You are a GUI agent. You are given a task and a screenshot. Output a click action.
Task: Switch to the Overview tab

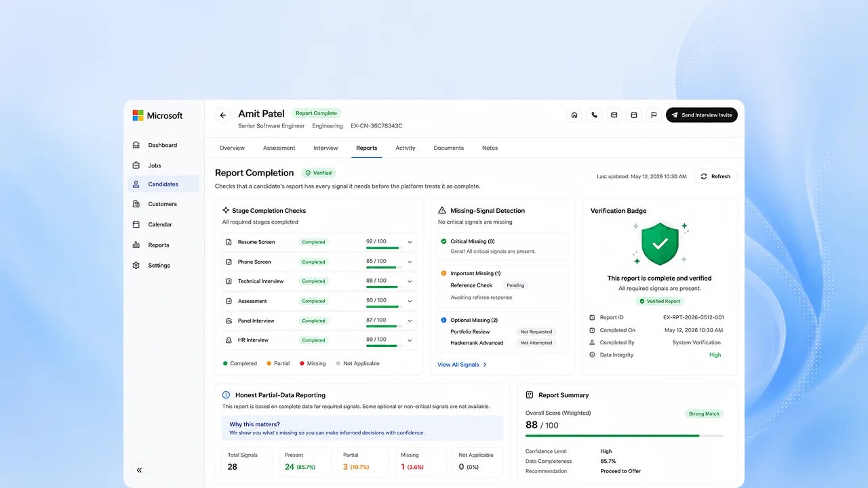pos(232,148)
